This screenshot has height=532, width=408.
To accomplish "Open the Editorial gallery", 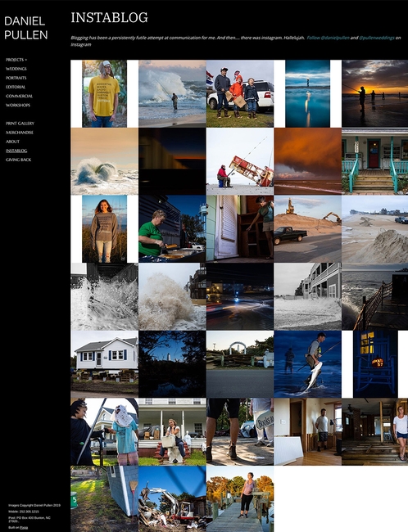I will click(x=16, y=88).
